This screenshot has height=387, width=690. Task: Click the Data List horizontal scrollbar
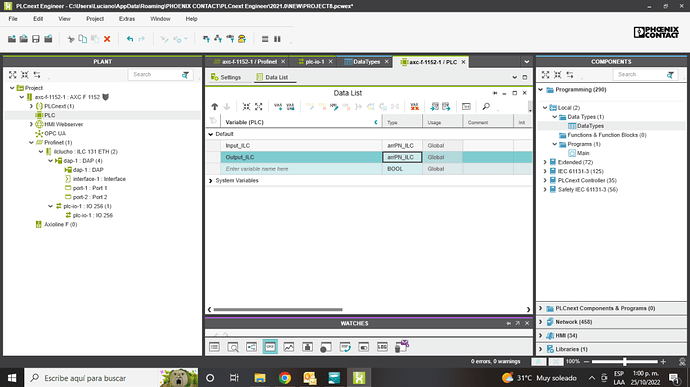point(278,310)
